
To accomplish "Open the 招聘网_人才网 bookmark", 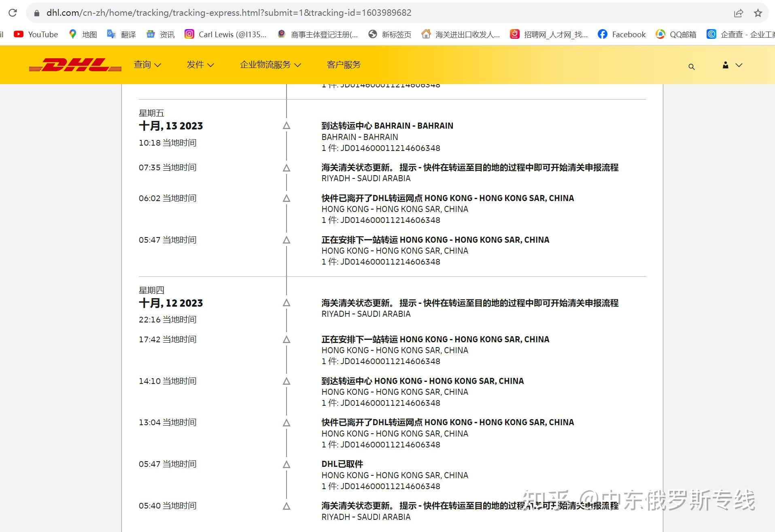I will (x=549, y=34).
